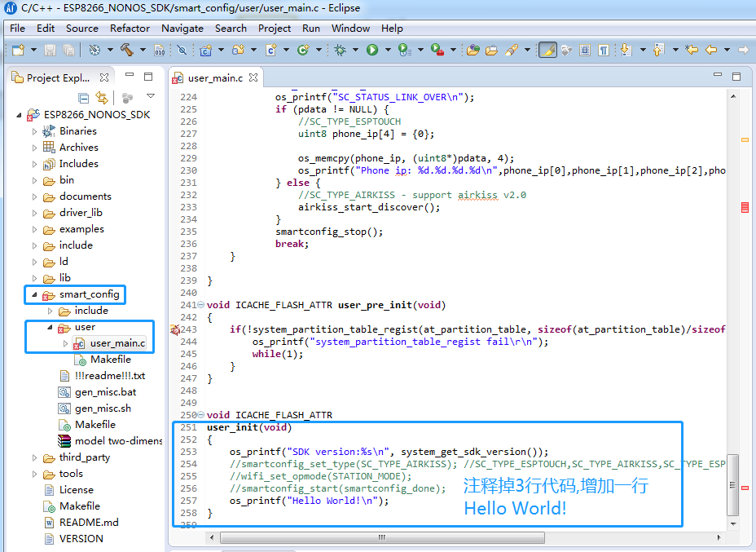756x552 pixels.
Task: Expand the third_party folder
Action: (x=34, y=457)
